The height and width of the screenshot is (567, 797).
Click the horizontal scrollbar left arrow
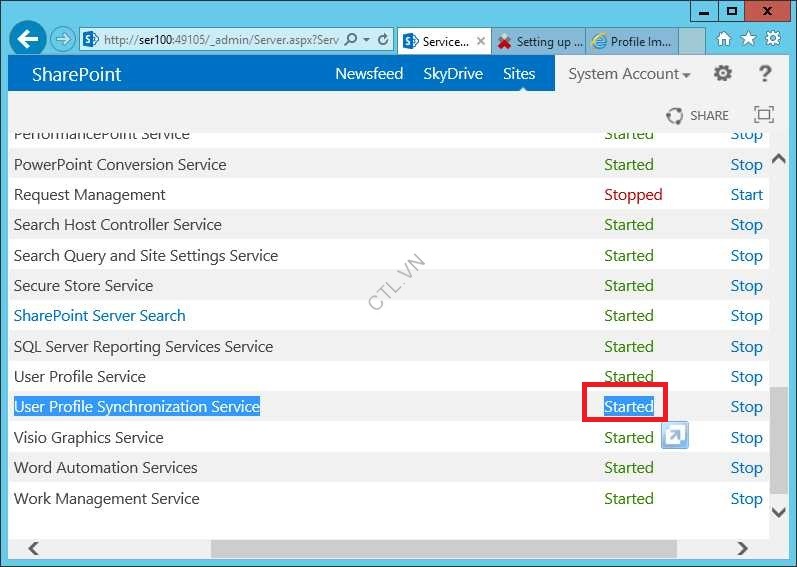(x=34, y=548)
